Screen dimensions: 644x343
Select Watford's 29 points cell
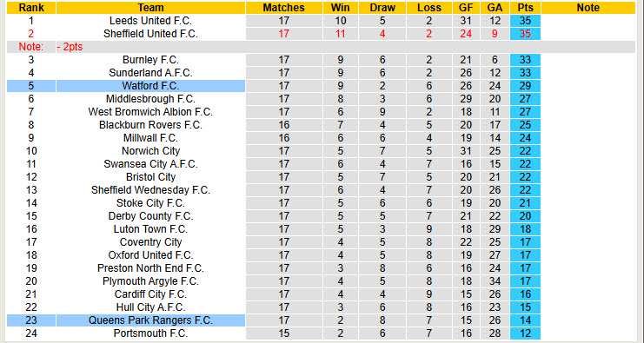(x=525, y=86)
